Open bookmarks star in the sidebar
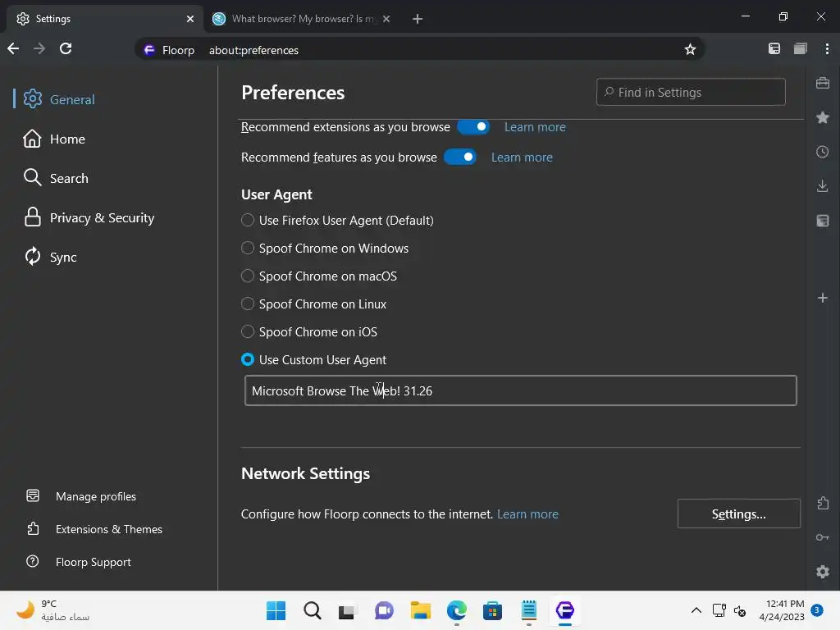The image size is (840, 630). pos(822,117)
